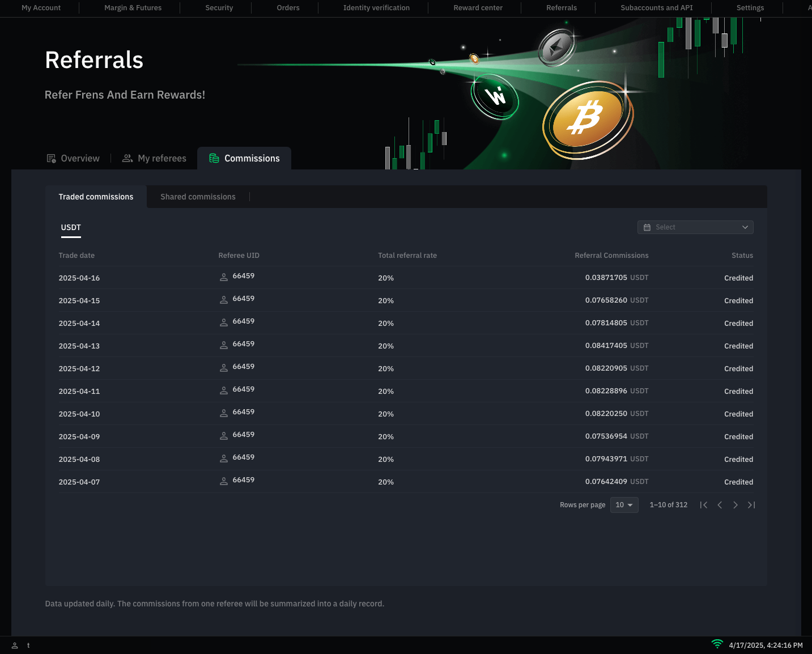
Task: Click the Overview tab document icon
Action: 51,159
